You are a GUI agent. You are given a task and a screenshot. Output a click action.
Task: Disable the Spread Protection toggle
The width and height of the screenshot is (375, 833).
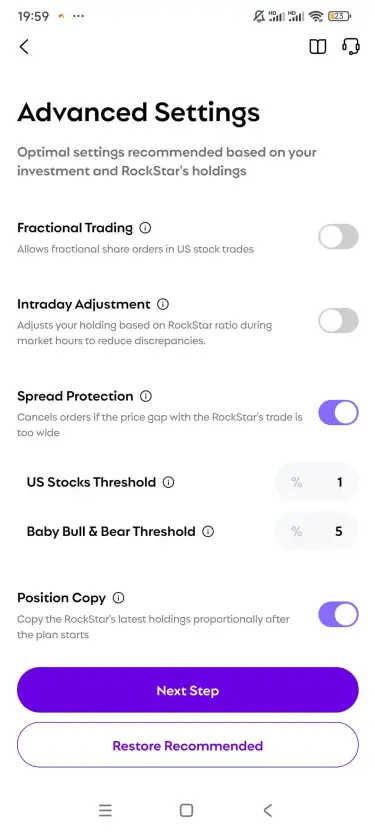(x=338, y=413)
